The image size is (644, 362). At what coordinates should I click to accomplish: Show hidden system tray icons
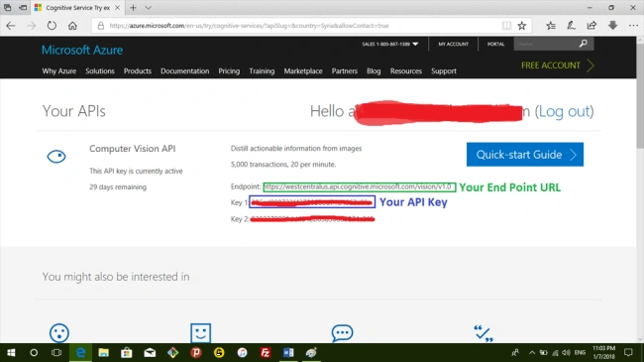point(532,353)
